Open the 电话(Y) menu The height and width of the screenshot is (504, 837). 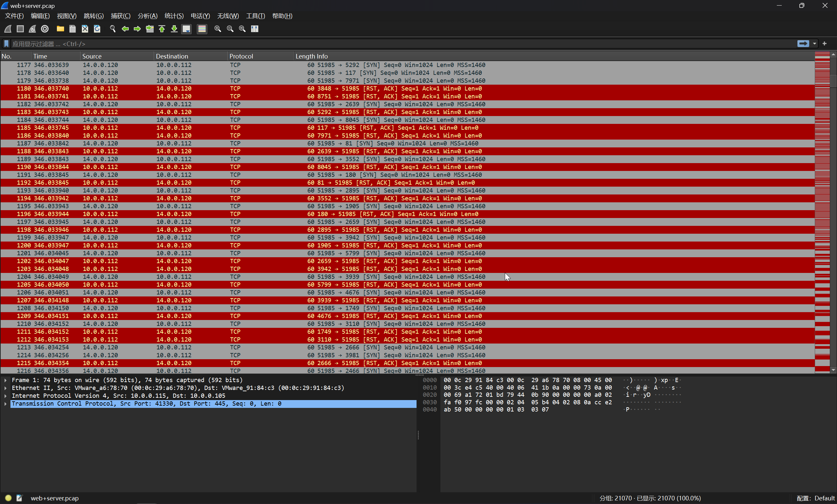pyautogui.click(x=200, y=16)
